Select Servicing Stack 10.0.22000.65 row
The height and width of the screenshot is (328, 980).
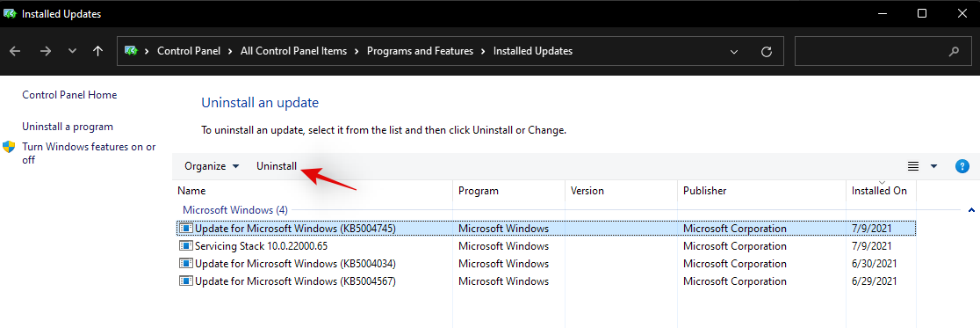coord(545,246)
